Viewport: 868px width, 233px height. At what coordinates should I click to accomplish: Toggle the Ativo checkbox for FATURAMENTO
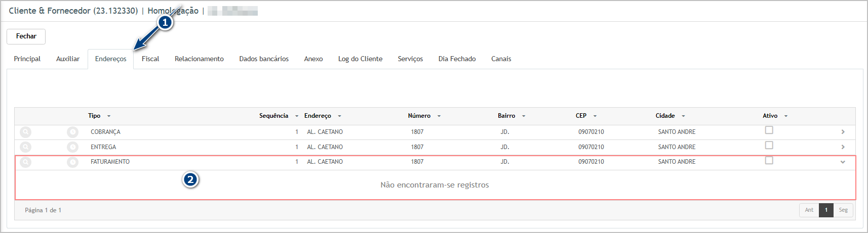coord(769,161)
